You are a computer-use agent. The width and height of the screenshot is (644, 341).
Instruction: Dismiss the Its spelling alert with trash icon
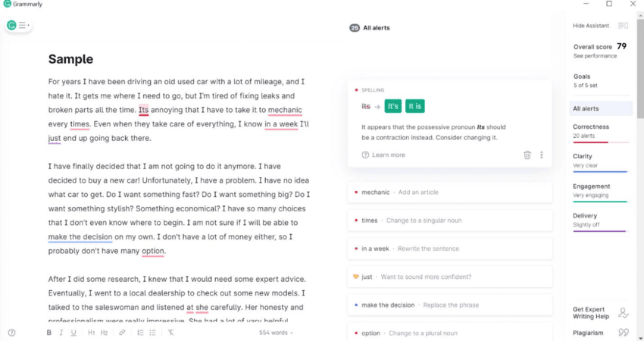pos(527,155)
